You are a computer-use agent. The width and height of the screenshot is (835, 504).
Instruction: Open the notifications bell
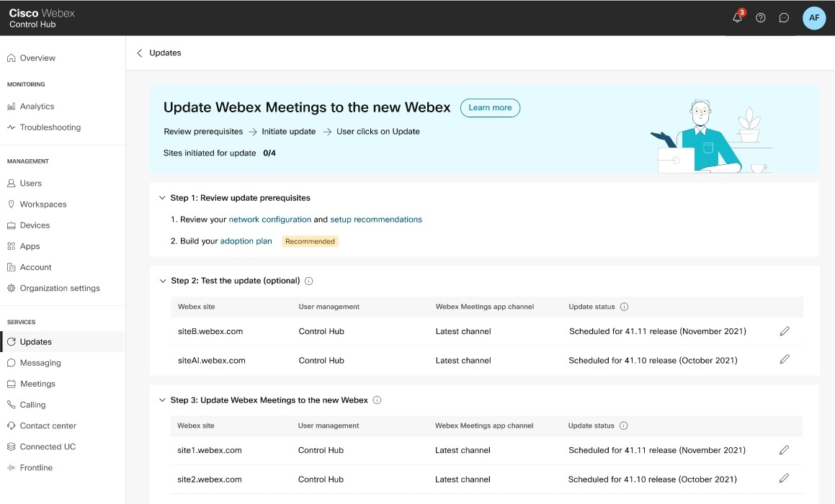click(x=736, y=17)
